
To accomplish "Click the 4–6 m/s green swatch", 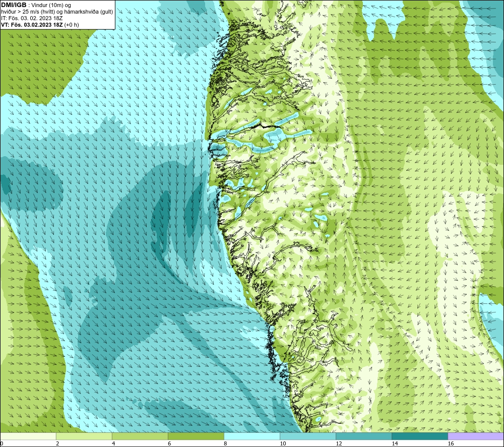I will (x=140, y=436).
